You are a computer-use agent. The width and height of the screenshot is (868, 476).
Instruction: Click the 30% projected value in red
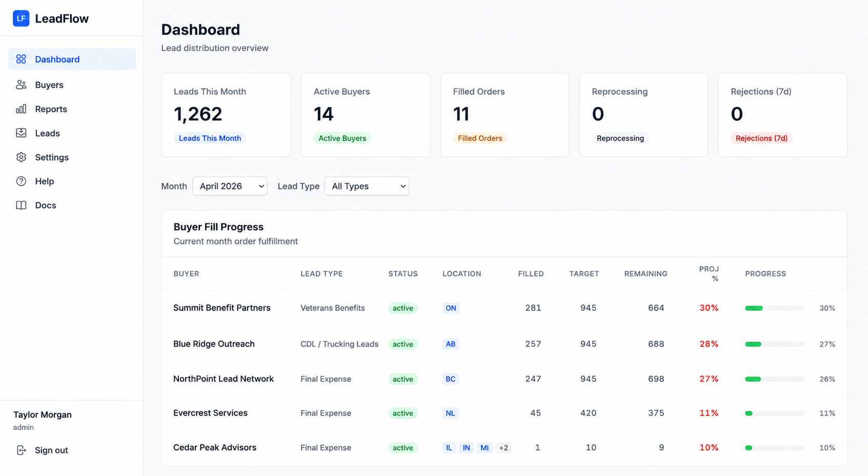tap(709, 308)
